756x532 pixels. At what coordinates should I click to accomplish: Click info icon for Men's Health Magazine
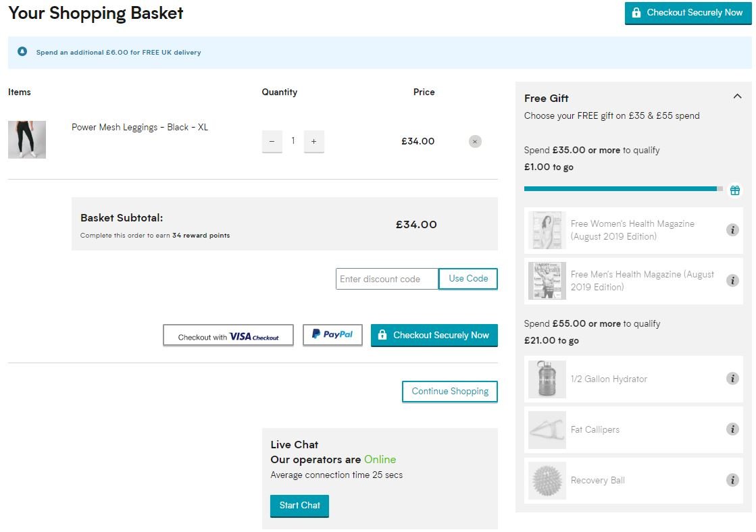point(732,280)
